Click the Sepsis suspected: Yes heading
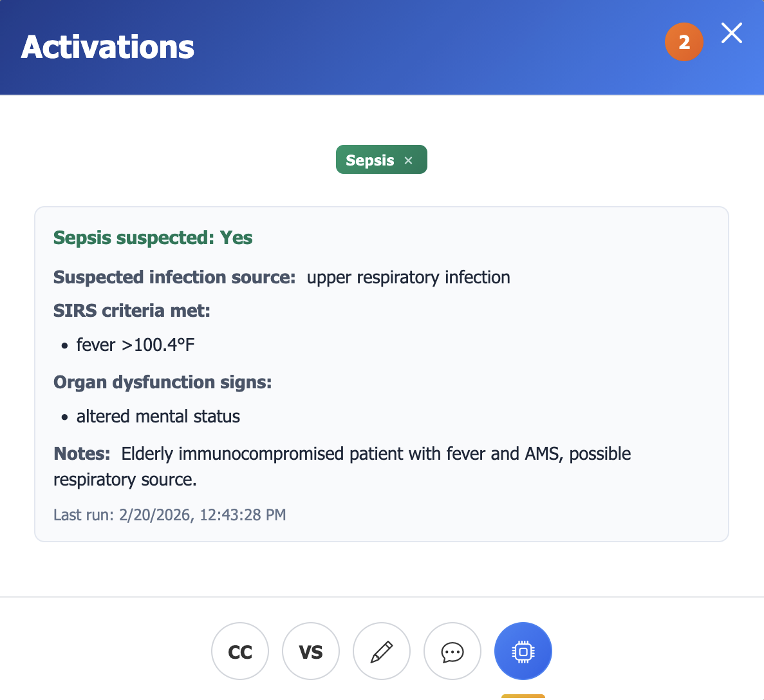The width and height of the screenshot is (764, 700). coord(153,238)
